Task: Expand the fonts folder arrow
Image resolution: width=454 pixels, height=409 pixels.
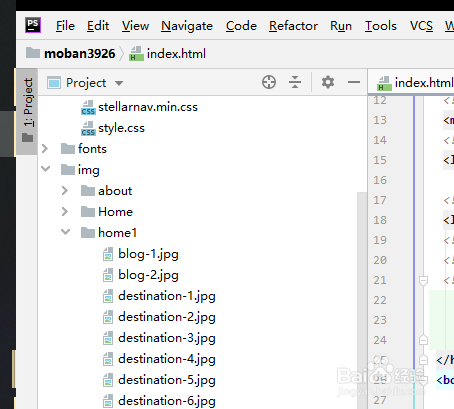Action: 45,149
